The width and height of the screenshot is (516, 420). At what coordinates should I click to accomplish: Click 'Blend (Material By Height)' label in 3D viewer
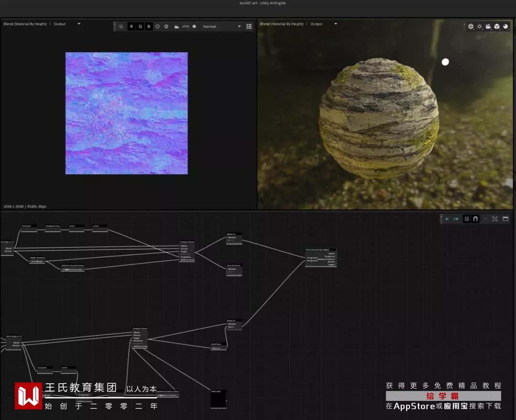[x=282, y=24]
